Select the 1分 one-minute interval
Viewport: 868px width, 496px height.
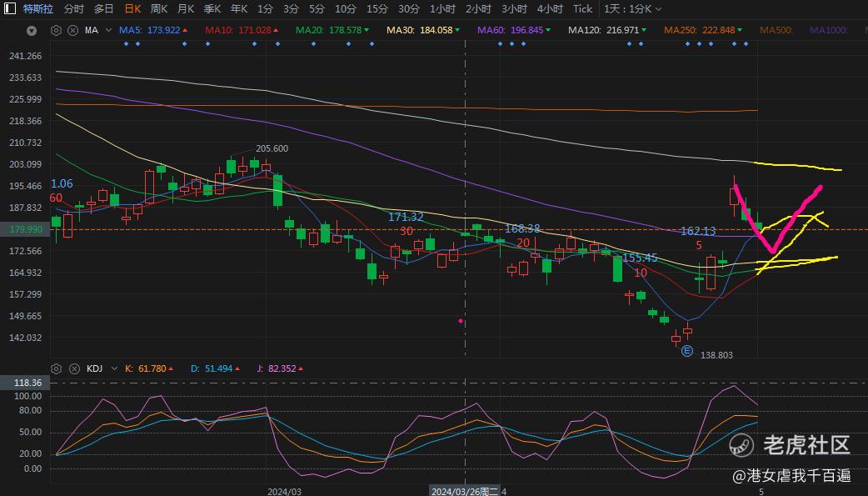point(265,9)
